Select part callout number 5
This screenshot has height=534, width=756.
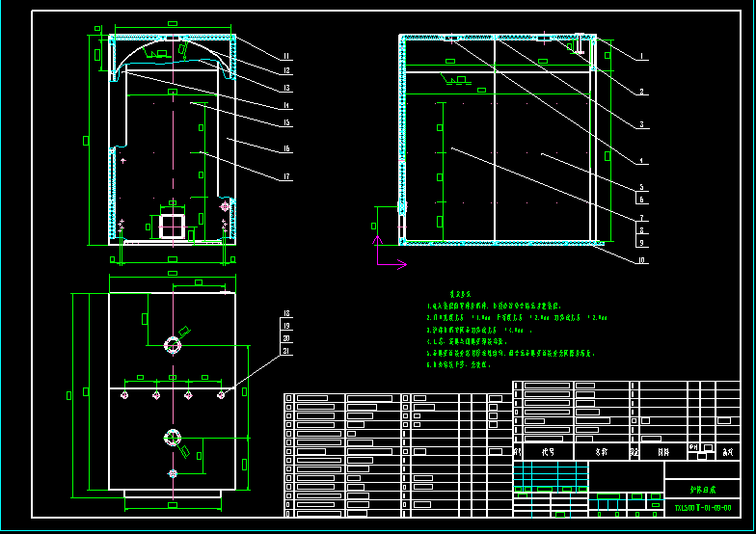[642, 187]
